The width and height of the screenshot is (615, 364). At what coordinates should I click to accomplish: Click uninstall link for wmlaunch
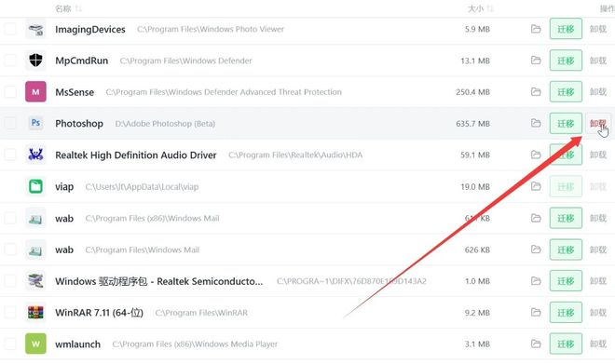(x=597, y=344)
